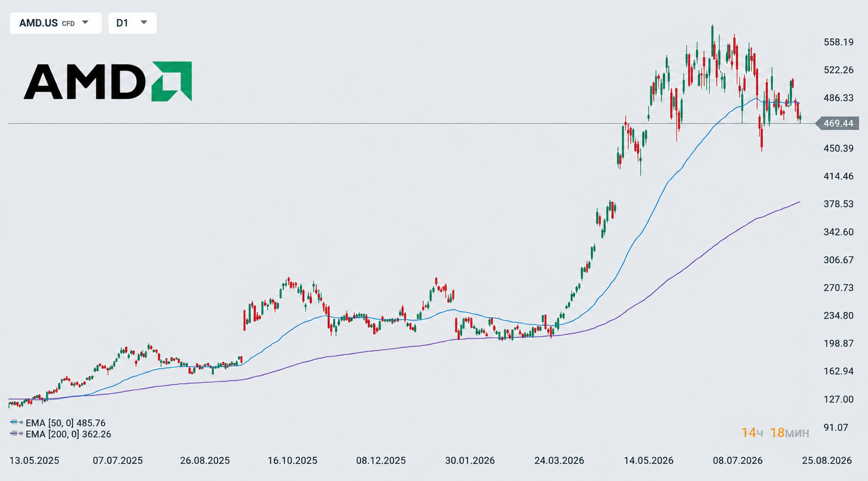Open the D1 timeframe dropdown
This screenshot has width=868, height=481.
click(x=132, y=23)
